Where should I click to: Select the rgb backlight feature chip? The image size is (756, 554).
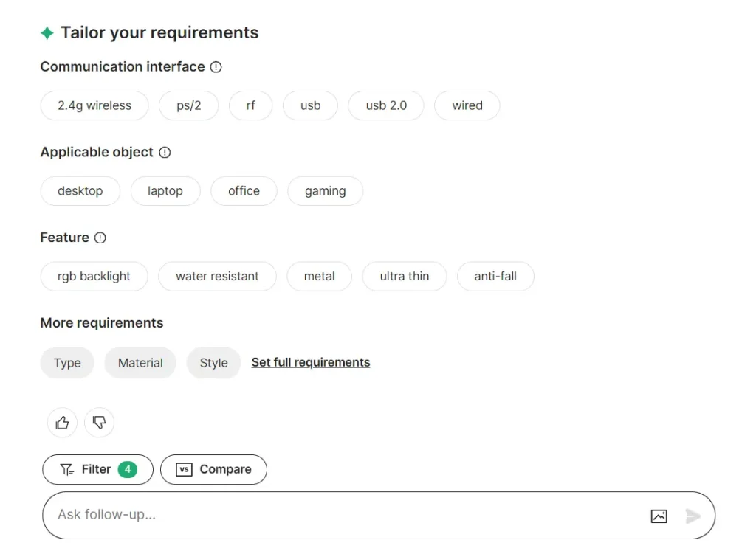pyautogui.click(x=94, y=277)
